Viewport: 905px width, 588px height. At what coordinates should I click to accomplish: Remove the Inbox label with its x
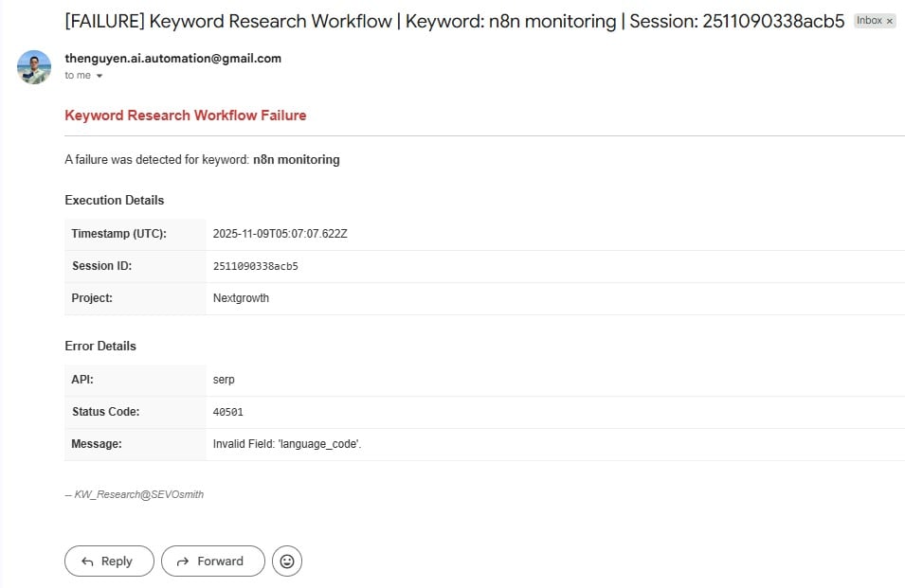(889, 21)
